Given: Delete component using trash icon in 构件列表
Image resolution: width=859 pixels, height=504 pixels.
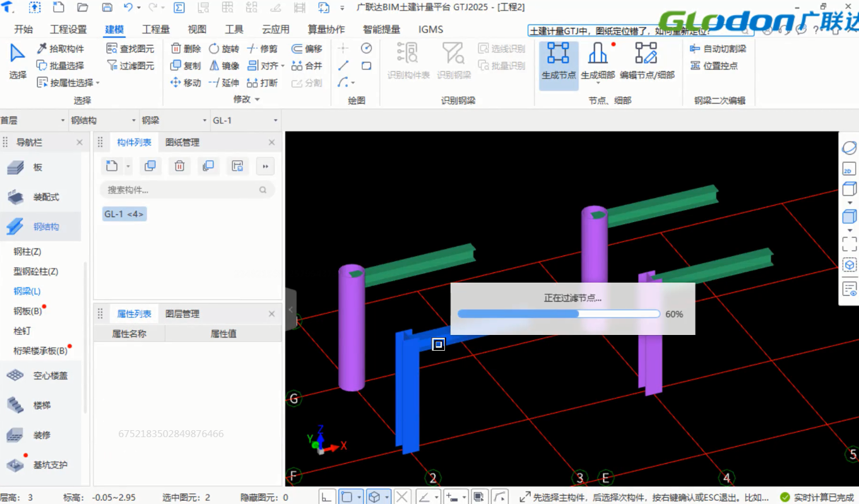Looking at the screenshot, I should pos(179,166).
